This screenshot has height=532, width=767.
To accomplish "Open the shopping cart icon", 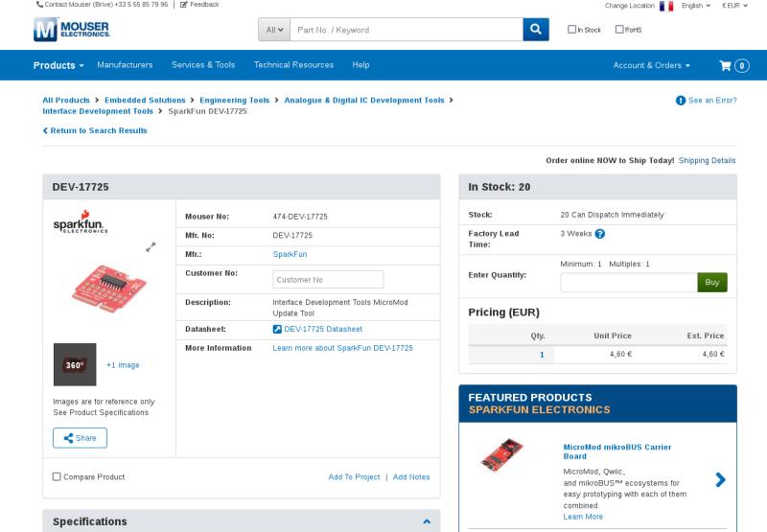I will pos(725,65).
